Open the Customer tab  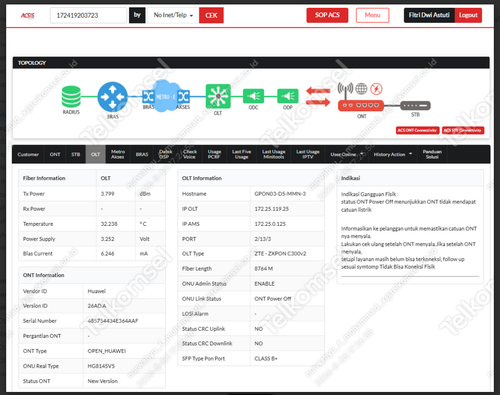click(28, 154)
